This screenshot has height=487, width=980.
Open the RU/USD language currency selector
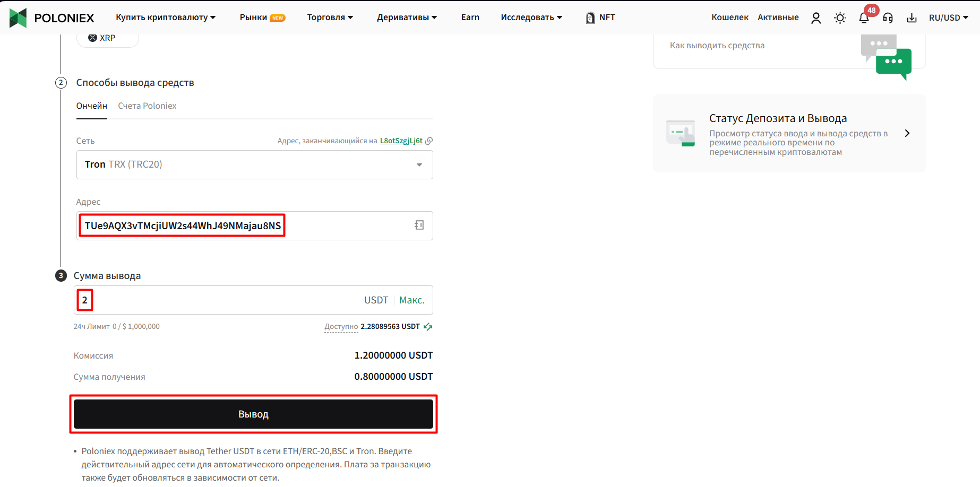(x=949, y=18)
